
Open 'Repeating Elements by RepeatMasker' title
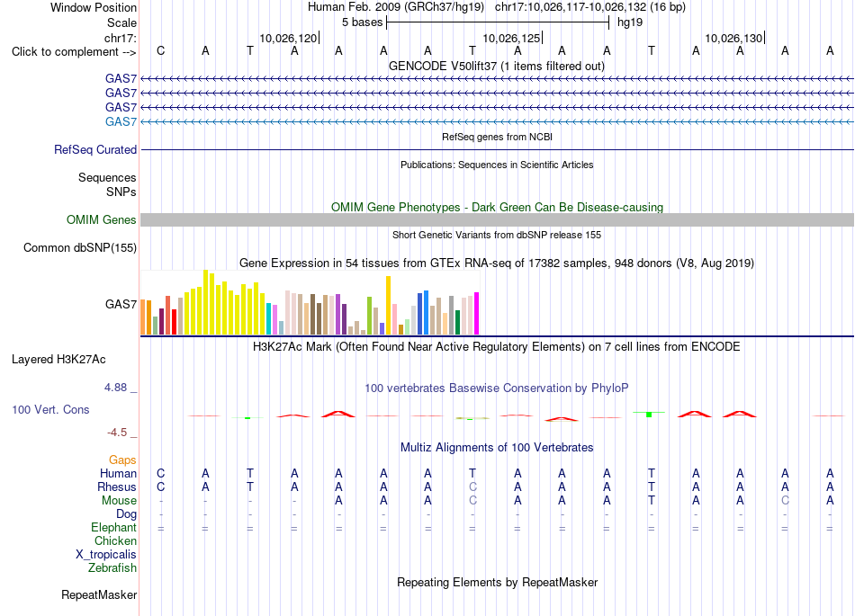pyautogui.click(x=497, y=582)
